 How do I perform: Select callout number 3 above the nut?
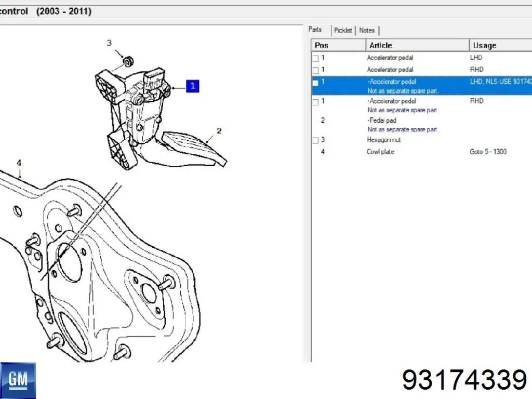point(109,43)
